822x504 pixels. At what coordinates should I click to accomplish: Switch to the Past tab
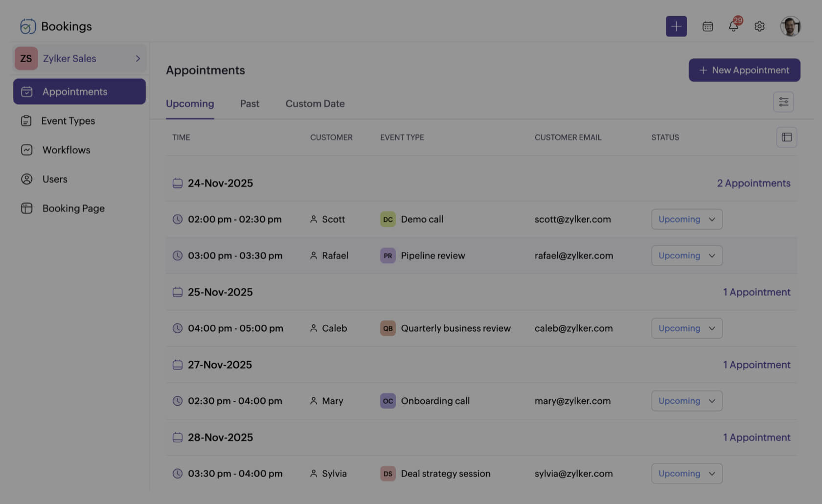click(x=250, y=104)
